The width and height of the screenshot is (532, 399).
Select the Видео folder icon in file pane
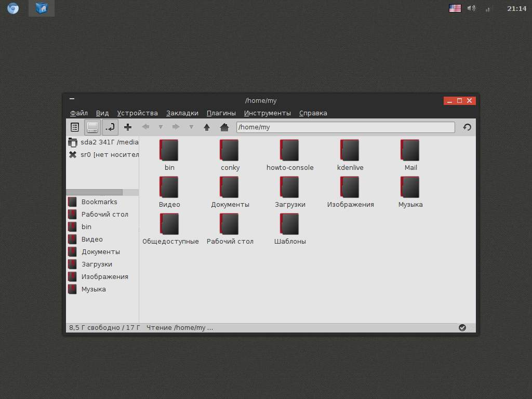(x=169, y=187)
